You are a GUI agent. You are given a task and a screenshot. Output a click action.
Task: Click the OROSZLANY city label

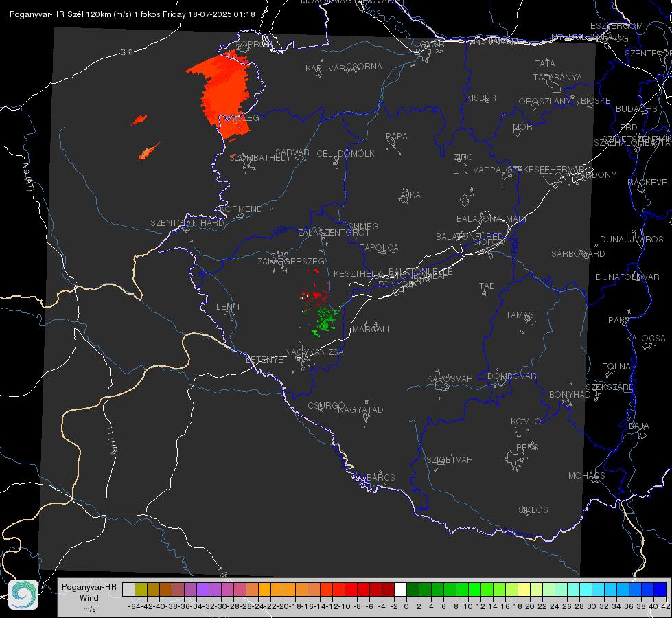click(545, 101)
